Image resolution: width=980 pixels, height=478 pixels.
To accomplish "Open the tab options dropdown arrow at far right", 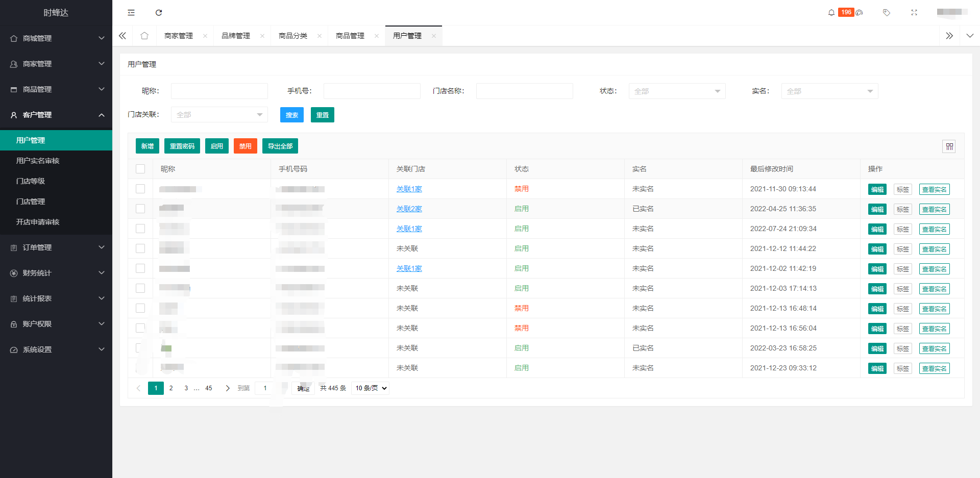I will point(970,36).
